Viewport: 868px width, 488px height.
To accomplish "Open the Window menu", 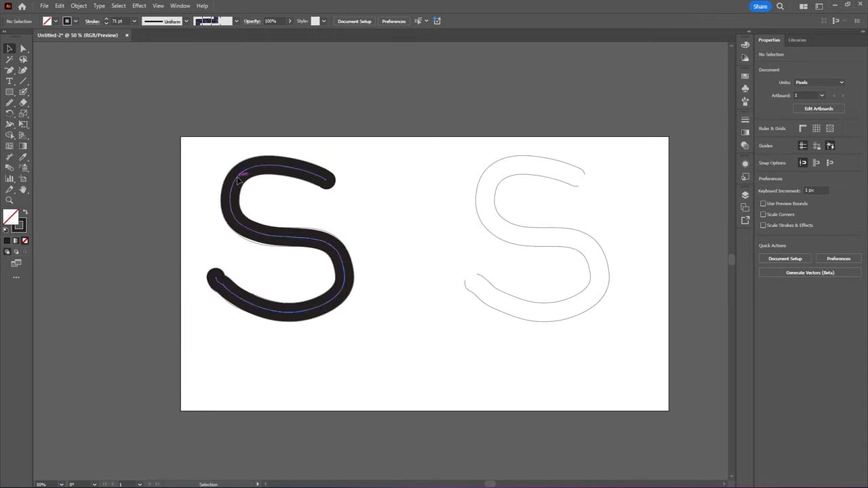I will [180, 5].
